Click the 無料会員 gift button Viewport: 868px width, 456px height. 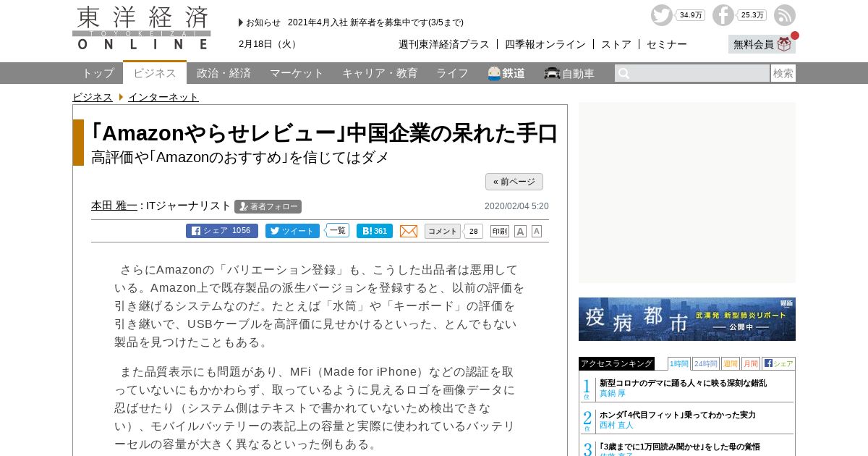762,44
